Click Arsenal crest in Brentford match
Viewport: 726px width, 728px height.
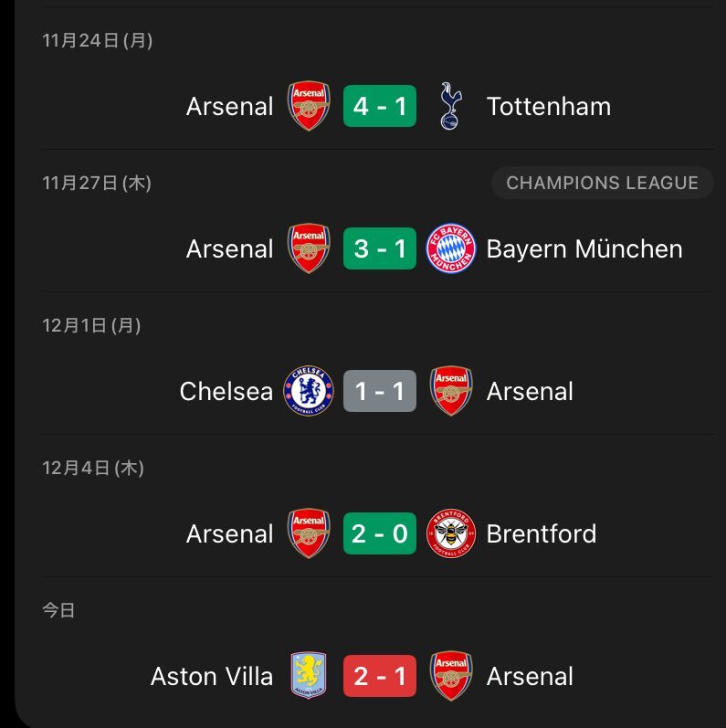309,533
